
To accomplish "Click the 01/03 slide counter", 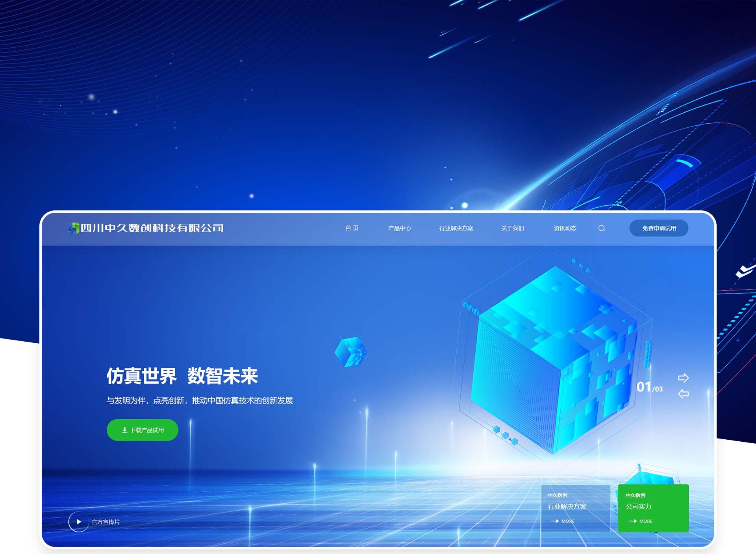I will pyautogui.click(x=649, y=387).
